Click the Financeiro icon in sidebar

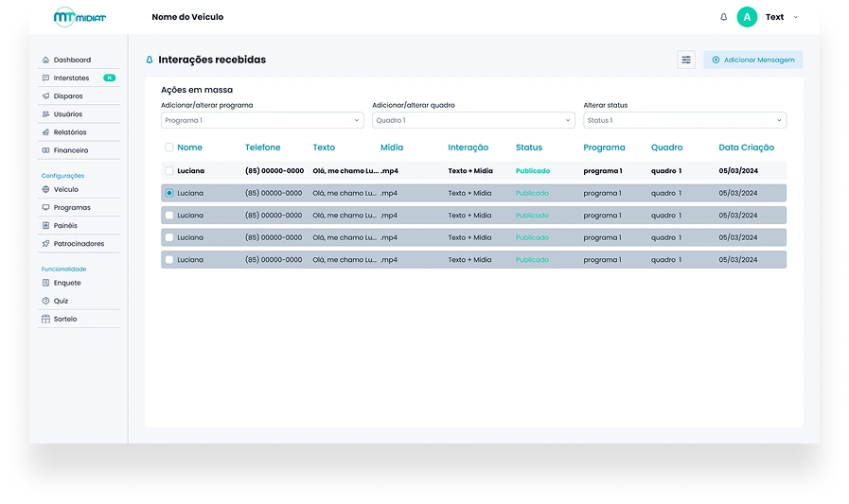[x=45, y=150]
